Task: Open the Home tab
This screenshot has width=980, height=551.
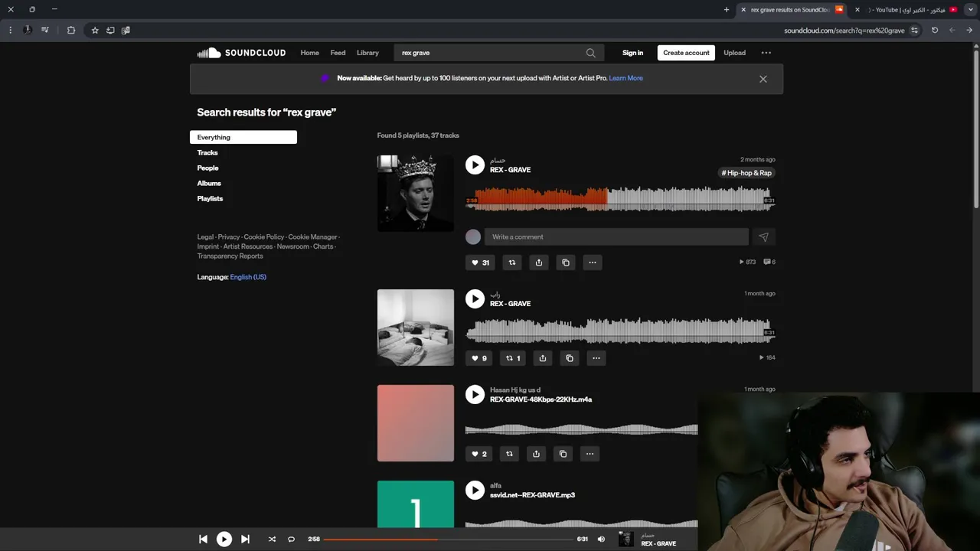Action: tap(309, 53)
